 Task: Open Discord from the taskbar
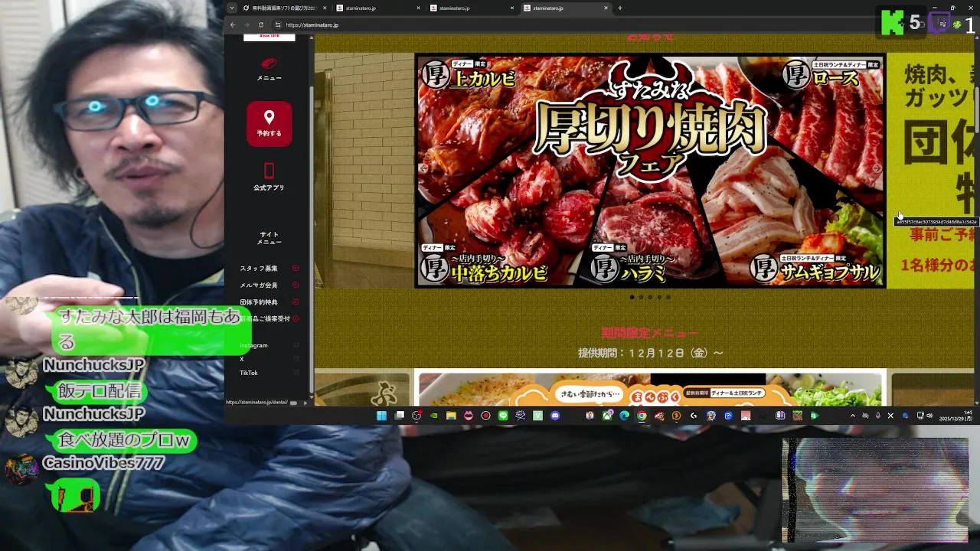[555, 416]
